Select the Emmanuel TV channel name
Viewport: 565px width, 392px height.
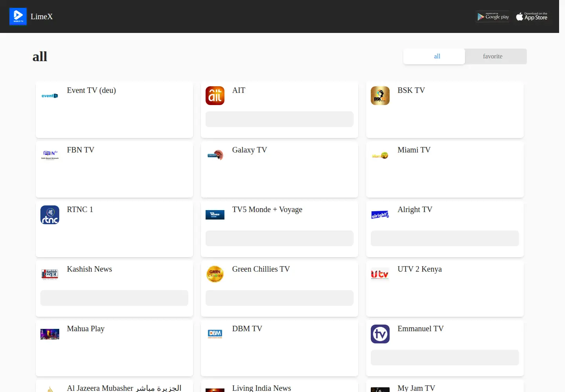click(421, 328)
